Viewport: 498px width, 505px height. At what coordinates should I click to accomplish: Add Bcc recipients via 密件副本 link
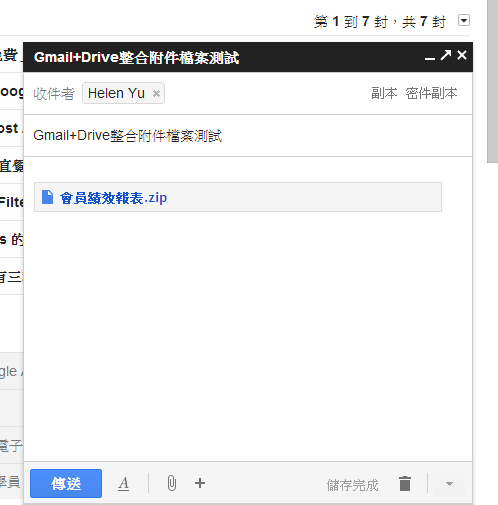click(x=431, y=93)
